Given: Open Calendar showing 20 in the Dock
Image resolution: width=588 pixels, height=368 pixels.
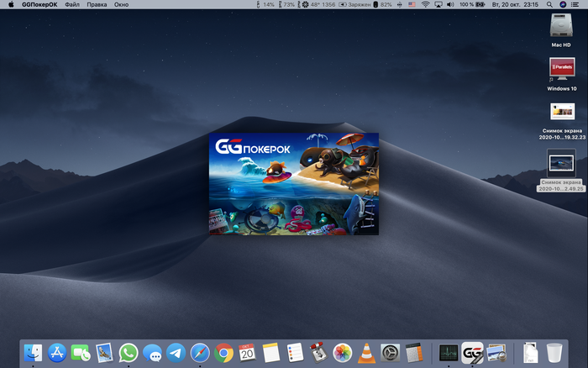Looking at the screenshot, I should 247,353.
